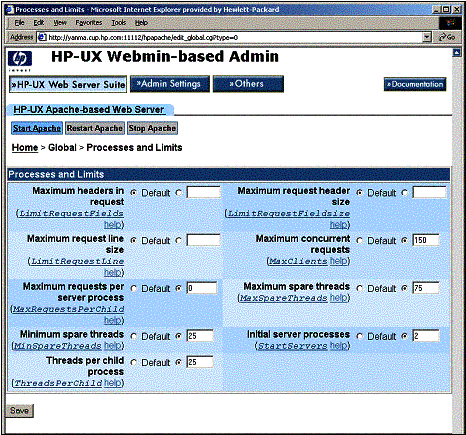Select Default for Maximum request header size
This screenshot has height=435, width=466.
(x=360, y=193)
